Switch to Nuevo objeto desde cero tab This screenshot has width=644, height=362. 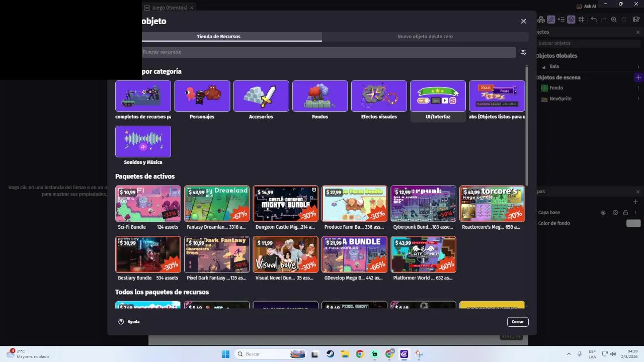coord(425,37)
